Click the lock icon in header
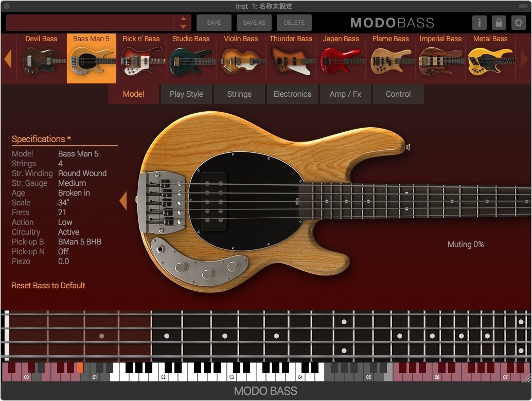Image resolution: width=532 pixels, height=401 pixels. coord(499,23)
